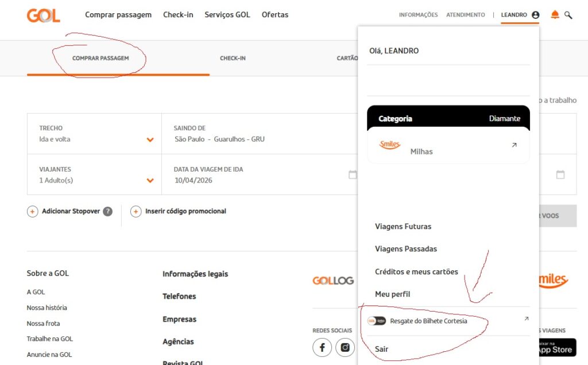Viewport: 588px width, 365px height.
Task: Open departure date calendar icon
Action: [353, 174]
